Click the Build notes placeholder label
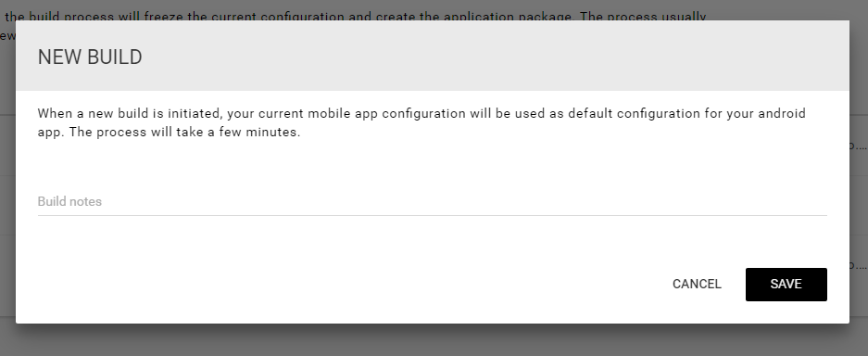The image size is (868, 356). (69, 201)
